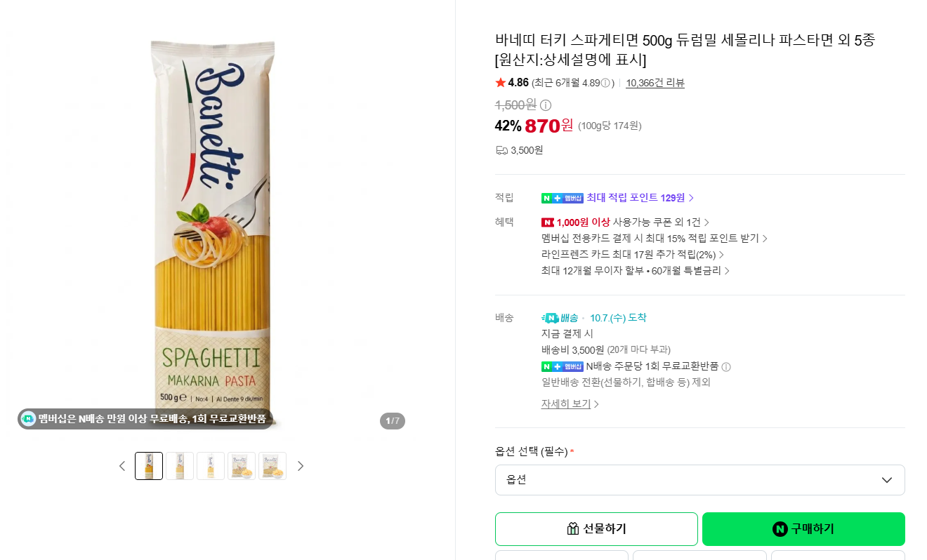The height and width of the screenshot is (560, 927).
Task: Select the fifth product thumbnail
Action: [272, 466]
